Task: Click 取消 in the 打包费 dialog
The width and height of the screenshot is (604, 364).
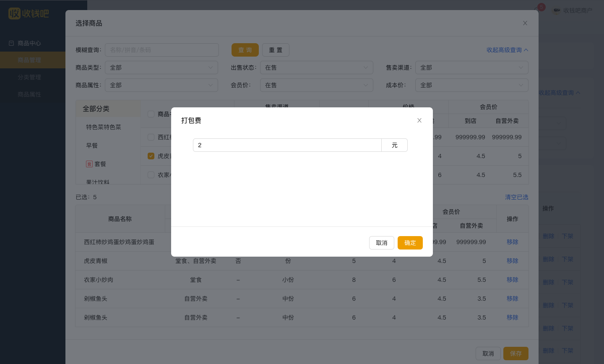Action: 382,243
